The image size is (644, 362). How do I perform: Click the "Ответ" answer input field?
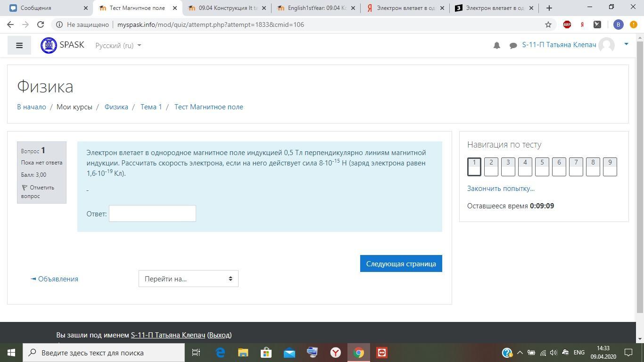[x=152, y=214]
